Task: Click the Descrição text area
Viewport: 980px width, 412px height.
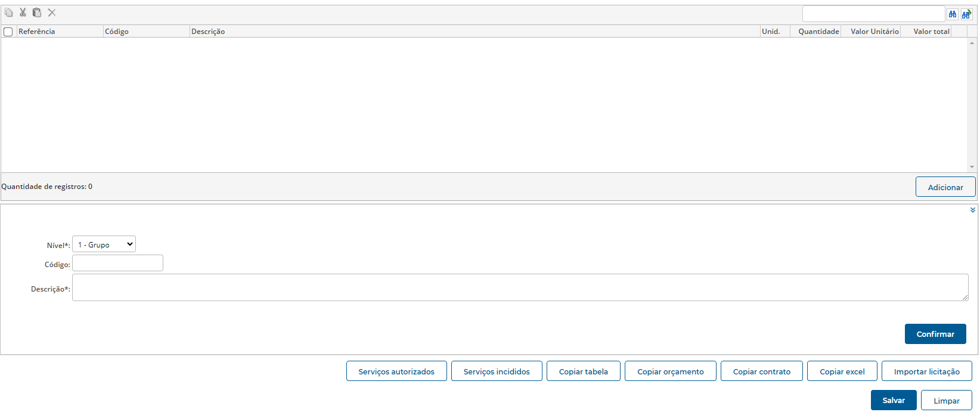Action: click(520, 287)
